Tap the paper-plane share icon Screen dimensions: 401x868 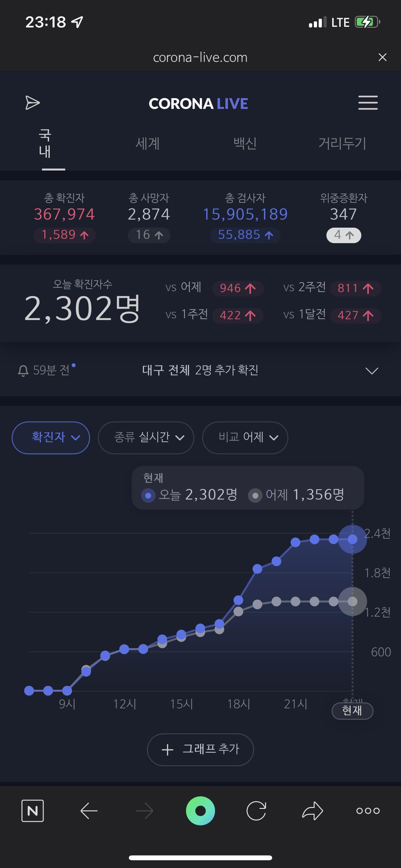pos(32,103)
